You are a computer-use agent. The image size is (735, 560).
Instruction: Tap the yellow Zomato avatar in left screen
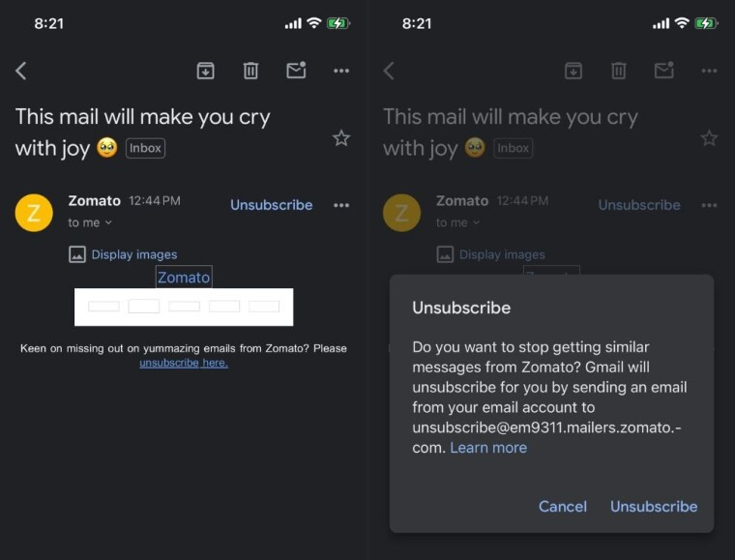point(34,213)
